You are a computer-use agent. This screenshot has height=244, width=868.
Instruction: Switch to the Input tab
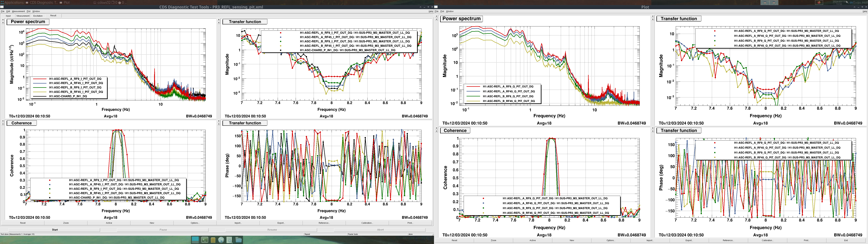point(8,16)
